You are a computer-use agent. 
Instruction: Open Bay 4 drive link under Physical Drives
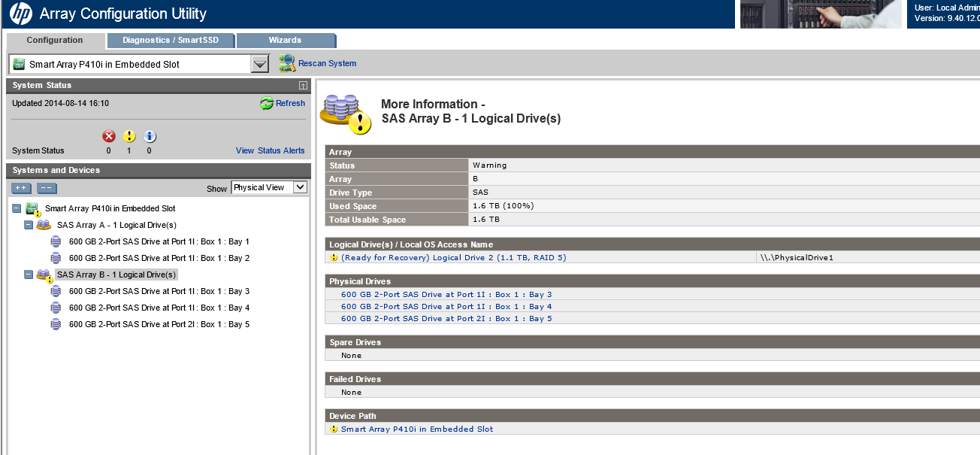[446, 306]
